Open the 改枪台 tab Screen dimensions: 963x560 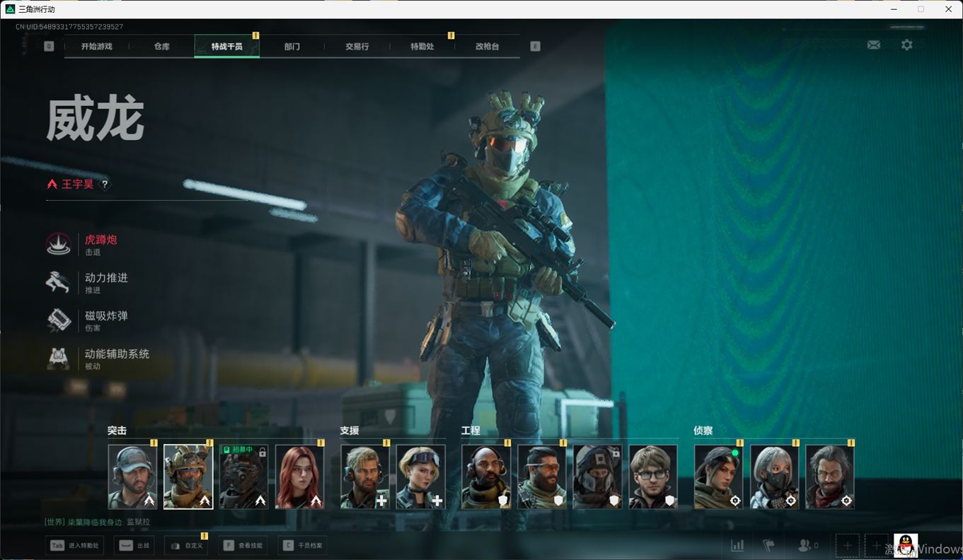click(487, 47)
